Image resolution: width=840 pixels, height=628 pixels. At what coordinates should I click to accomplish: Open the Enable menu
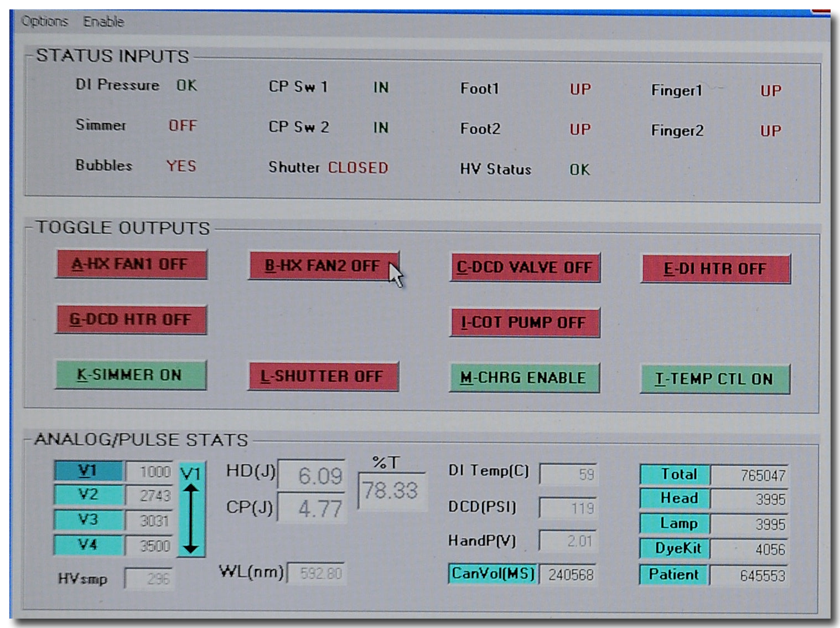(103, 22)
